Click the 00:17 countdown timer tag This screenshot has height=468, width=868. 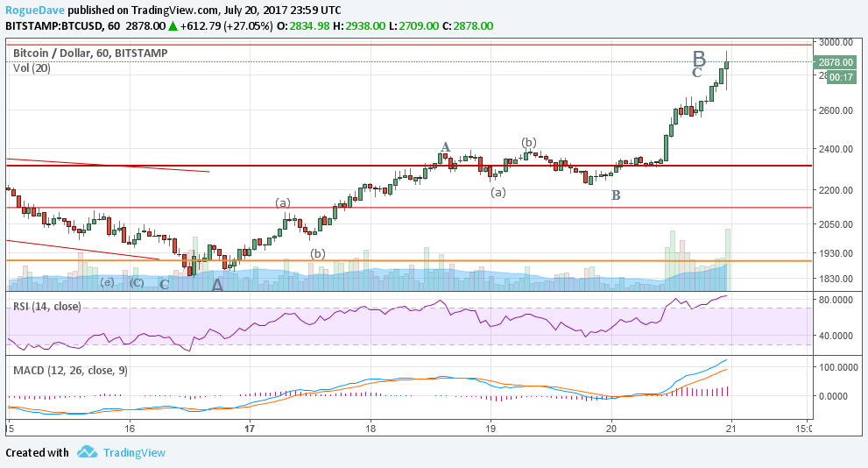click(x=842, y=77)
